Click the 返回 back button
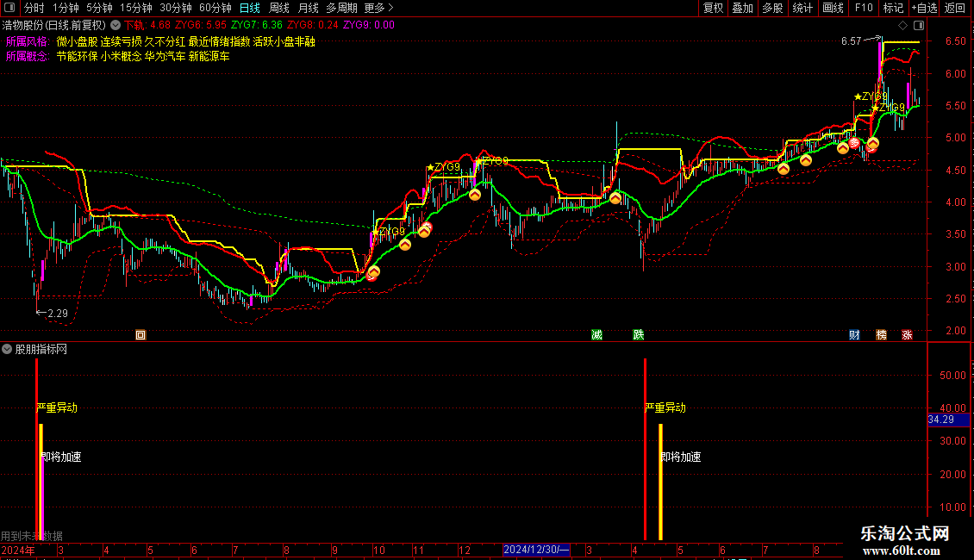Screen dimensions: 974x560 pos(955,8)
